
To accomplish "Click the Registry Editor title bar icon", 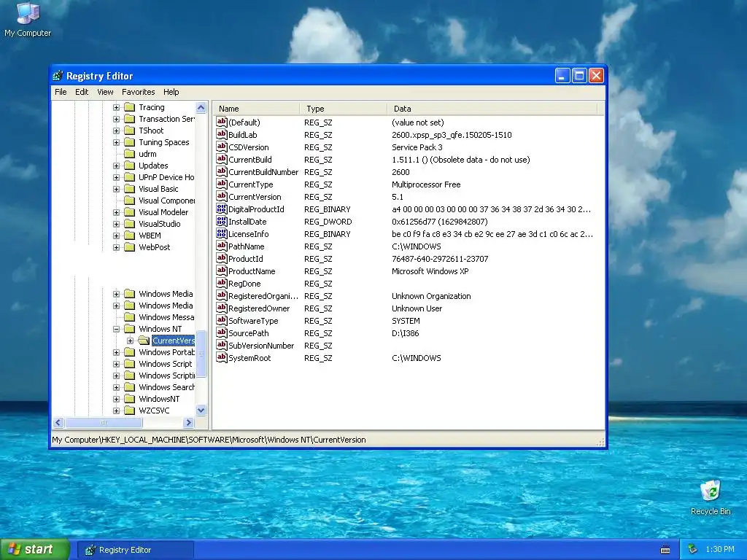I will [x=58, y=76].
